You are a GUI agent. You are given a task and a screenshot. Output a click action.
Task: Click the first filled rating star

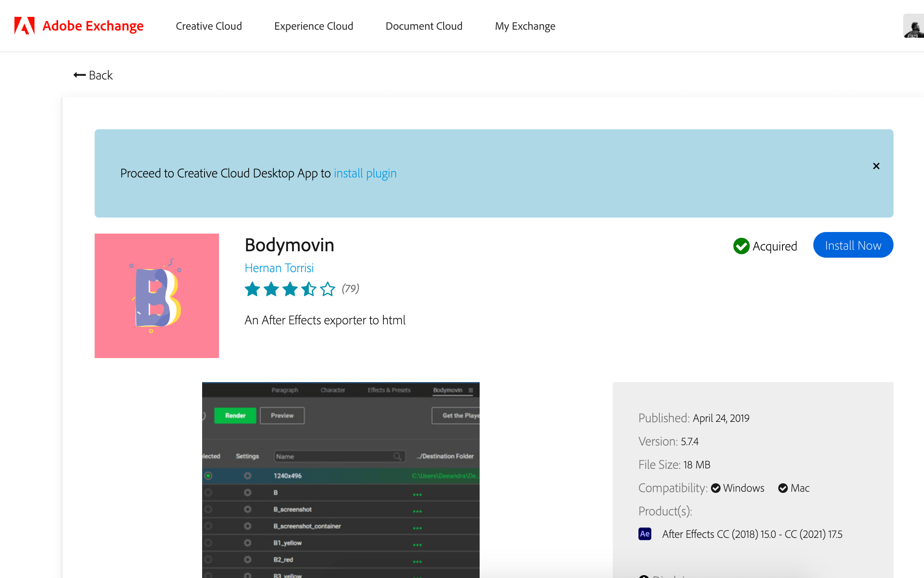point(252,289)
